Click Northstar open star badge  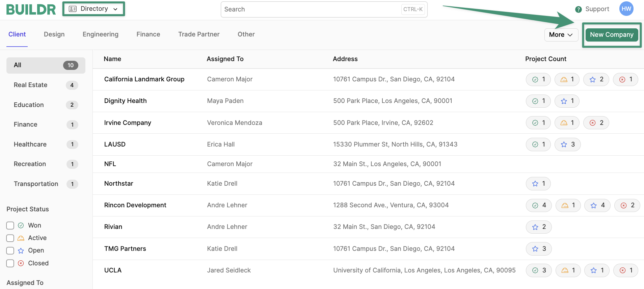click(x=538, y=184)
